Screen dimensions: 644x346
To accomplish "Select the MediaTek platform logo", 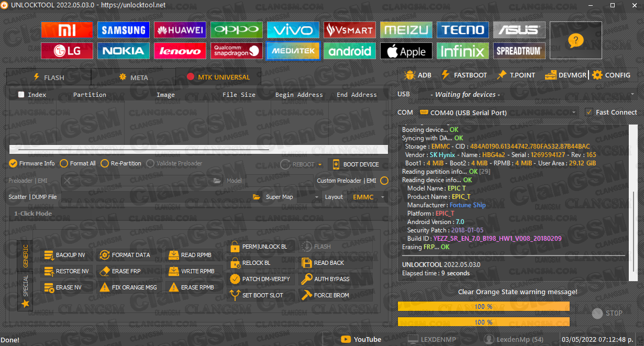I will point(293,51).
